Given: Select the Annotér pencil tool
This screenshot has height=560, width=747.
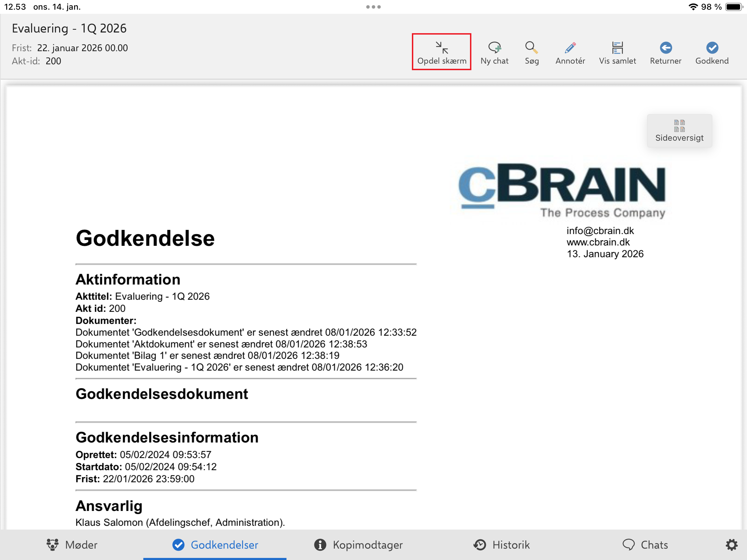Looking at the screenshot, I should click(x=570, y=52).
